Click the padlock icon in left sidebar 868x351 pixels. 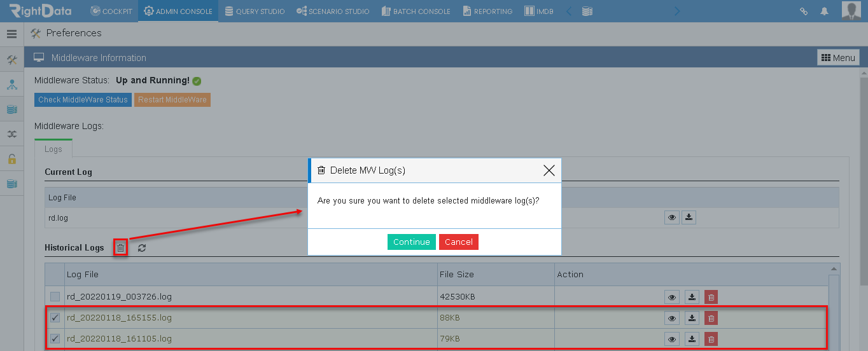pos(11,159)
